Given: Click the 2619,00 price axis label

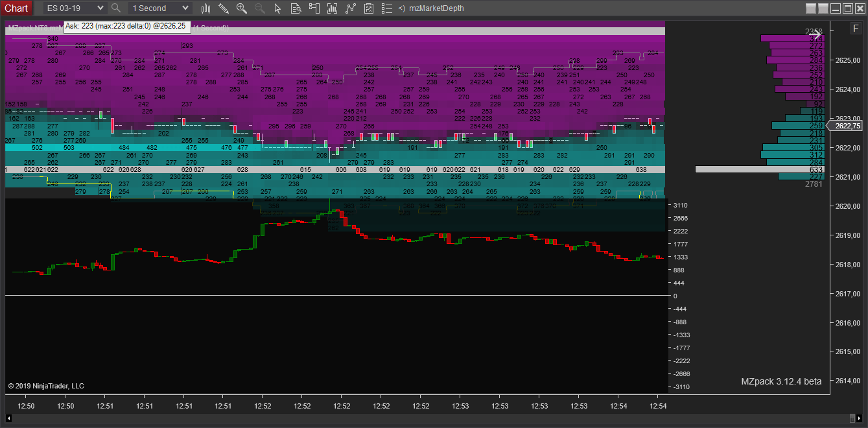Looking at the screenshot, I should 848,235.
